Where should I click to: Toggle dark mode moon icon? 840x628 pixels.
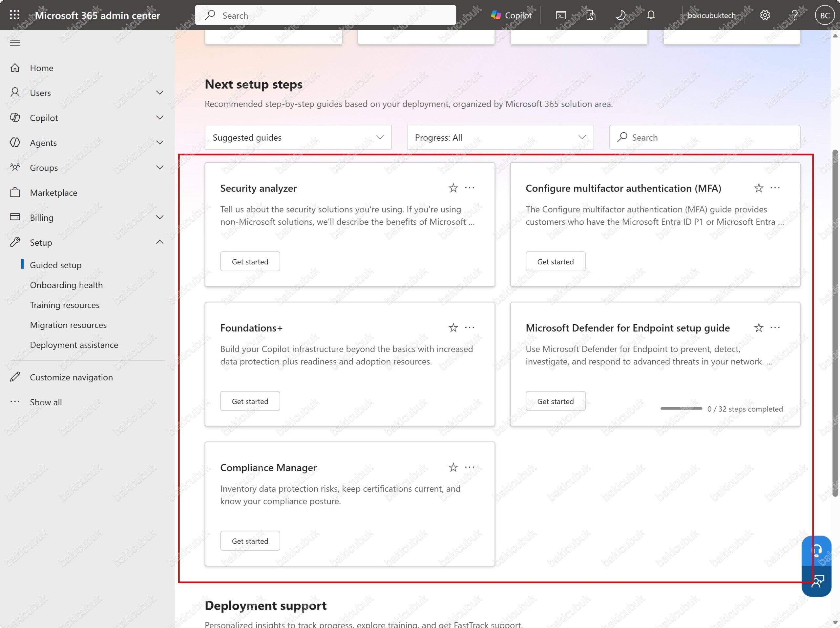point(620,15)
